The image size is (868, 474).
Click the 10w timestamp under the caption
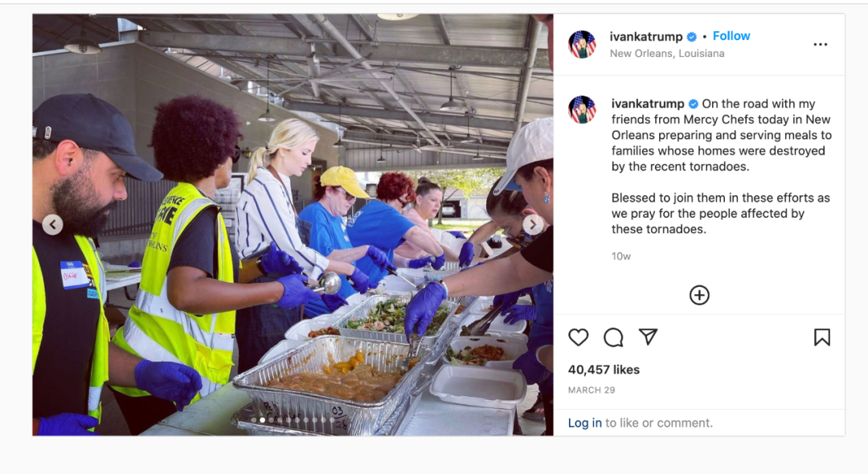[x=620, y=256]
